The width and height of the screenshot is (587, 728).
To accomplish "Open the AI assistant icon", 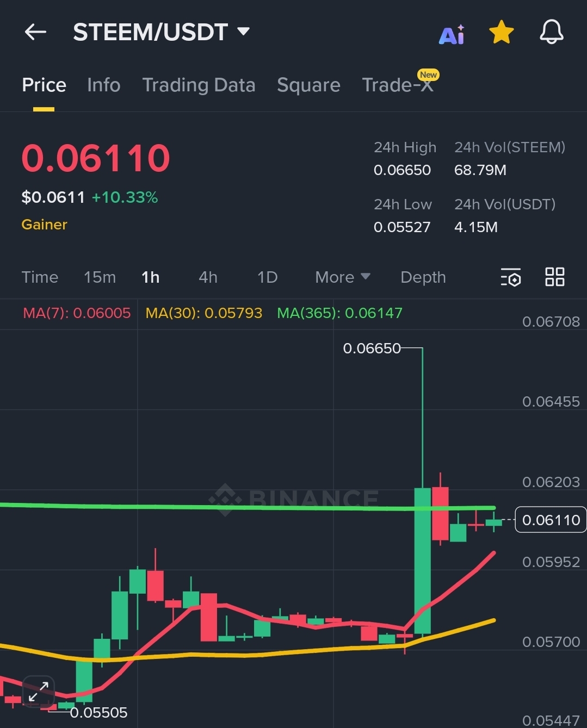I will click(452, 34).
